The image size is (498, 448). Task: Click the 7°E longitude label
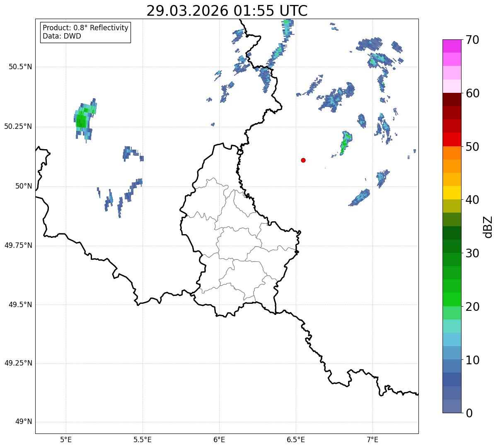point(372,439)
